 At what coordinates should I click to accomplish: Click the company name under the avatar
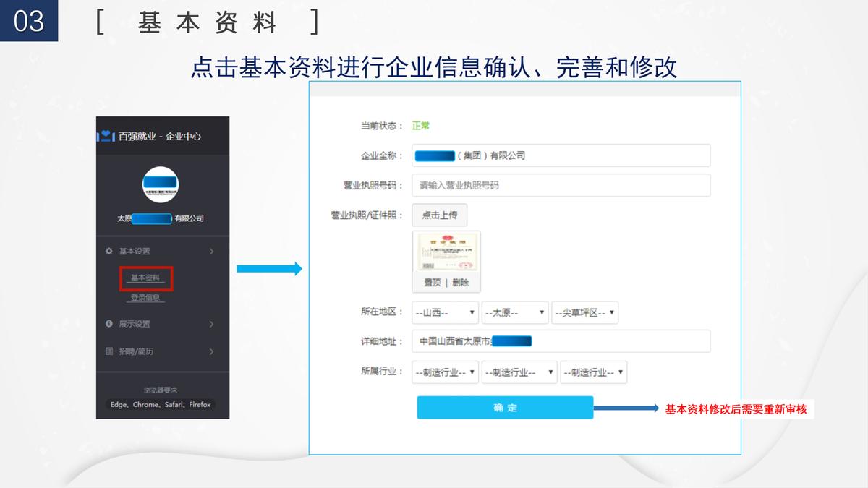coord(161,218)
